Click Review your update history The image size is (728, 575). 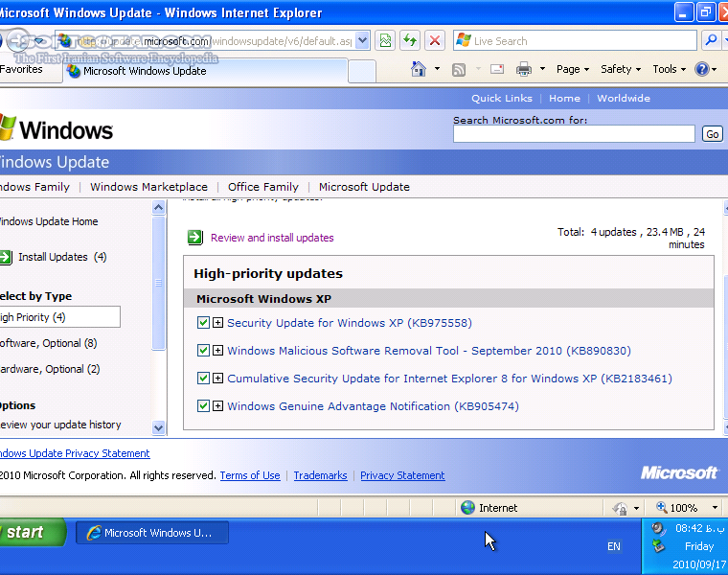pos(60,425)
